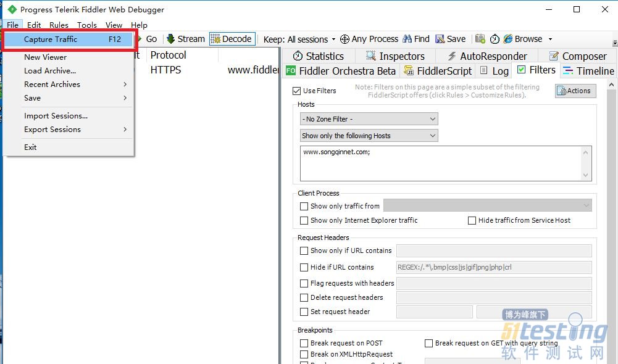Check Hide if URL contains

(x=304, y=268)
